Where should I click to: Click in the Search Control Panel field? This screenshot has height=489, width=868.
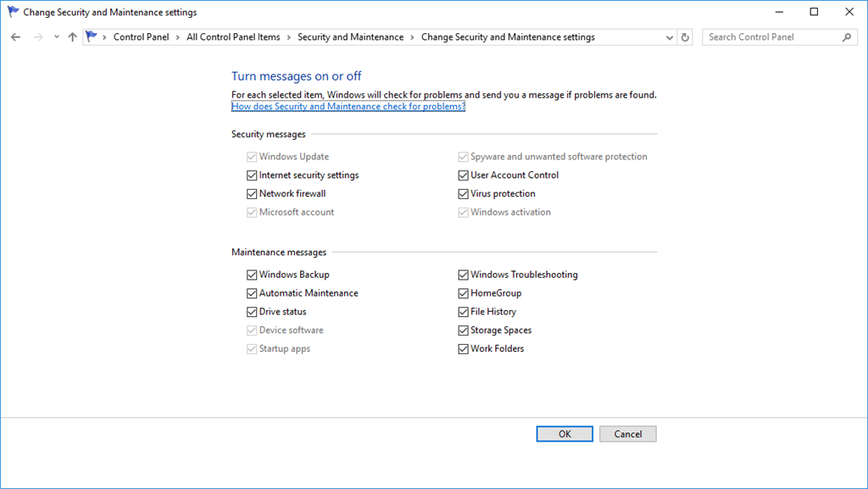pyautogui.click(x=771, y=37)
